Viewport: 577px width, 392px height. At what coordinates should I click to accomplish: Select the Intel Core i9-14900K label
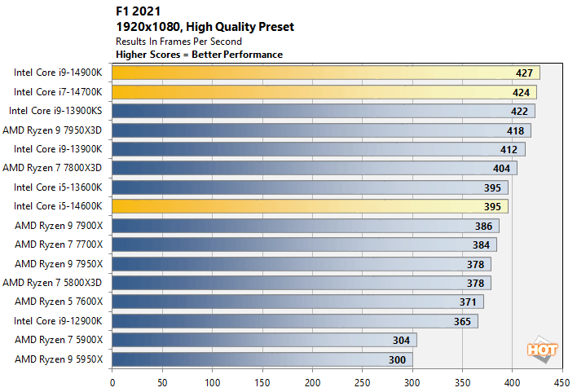[58, 73]
